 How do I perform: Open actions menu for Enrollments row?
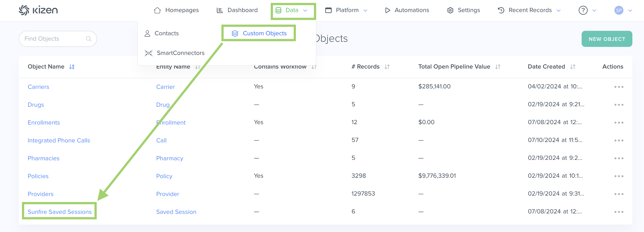pos(619,123)
